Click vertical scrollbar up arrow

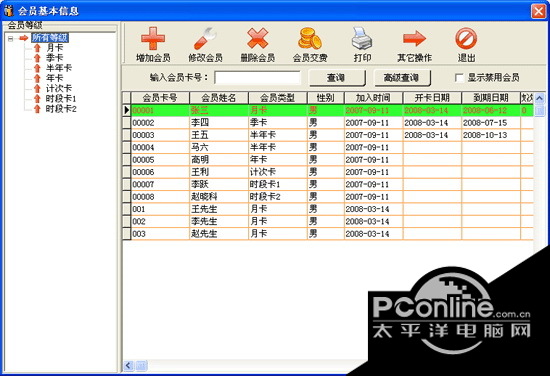(x=539, y=98)
